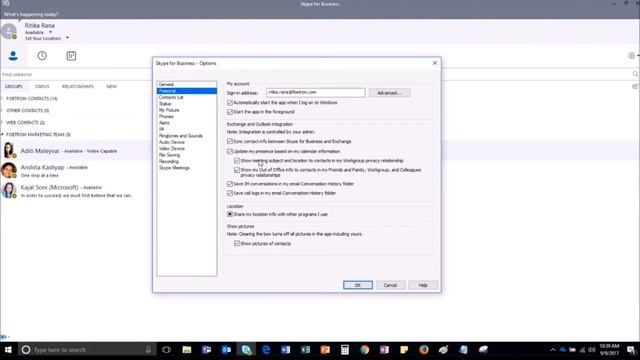Click the search magnifier in Find someone bar
Screen dimensions: 640x360
[636, 74]
